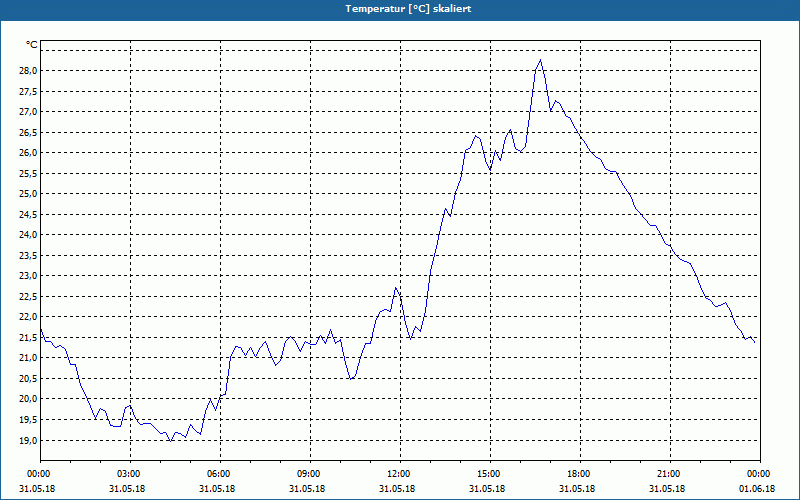Select the 24,5 y-axis tick label
The image size is (800, 500).
29,214
